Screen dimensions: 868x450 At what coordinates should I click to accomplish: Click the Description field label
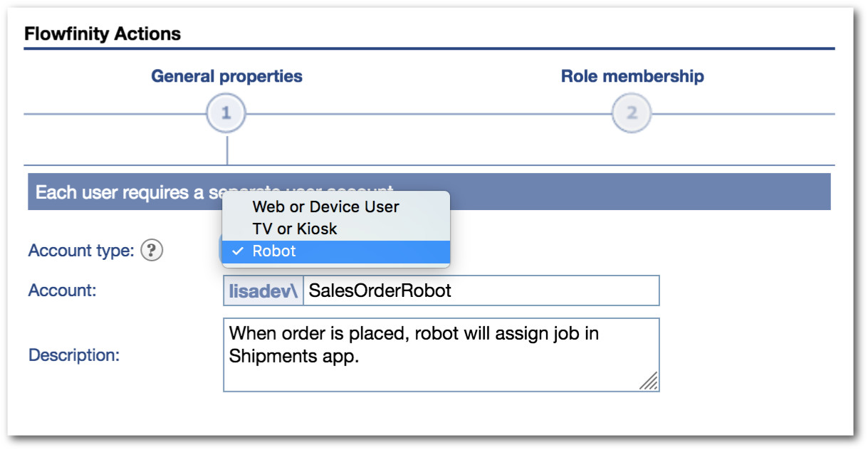[x=74, y=355]
